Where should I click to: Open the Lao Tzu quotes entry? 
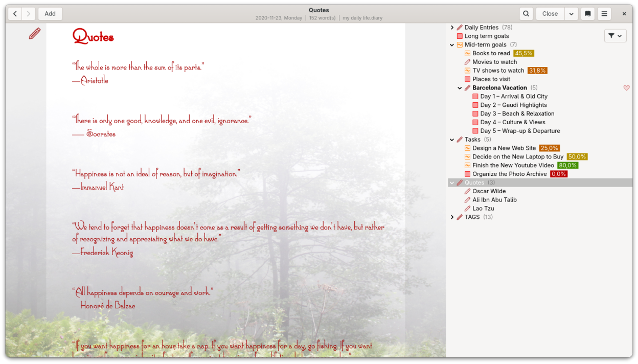(x=483, y=209)
